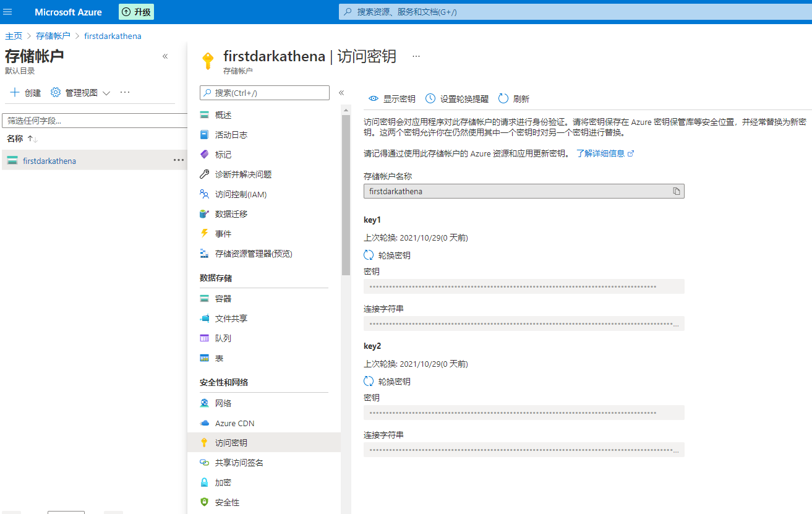Click the 升级 upgrade button
This screenshot has width=812, height=514.
point(136,12)
